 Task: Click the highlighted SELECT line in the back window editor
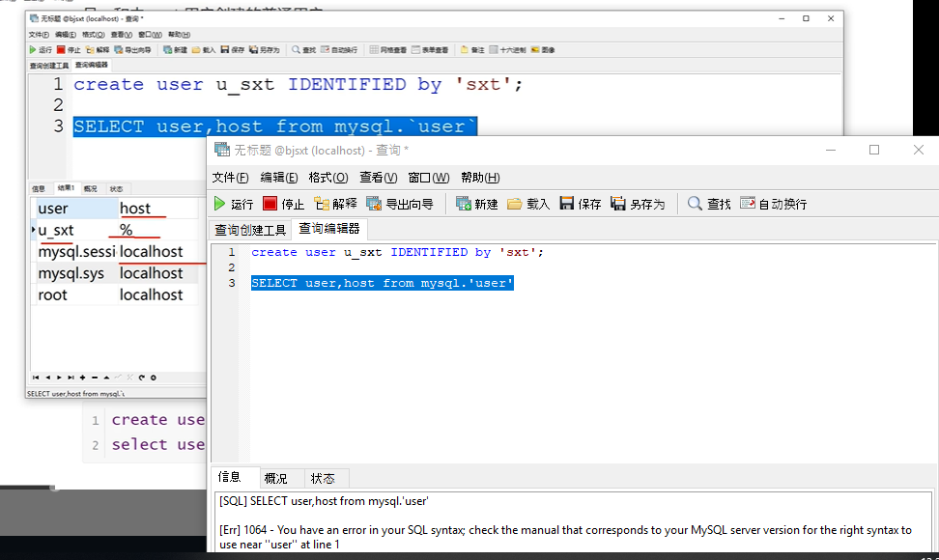click(x=275, y=126)
